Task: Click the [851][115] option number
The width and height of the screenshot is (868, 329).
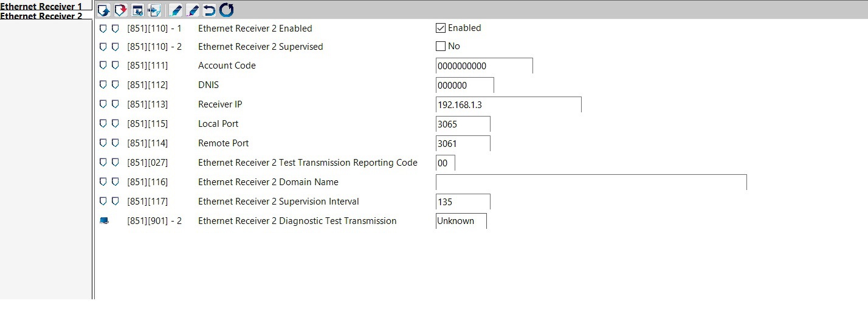Action: 148,124
